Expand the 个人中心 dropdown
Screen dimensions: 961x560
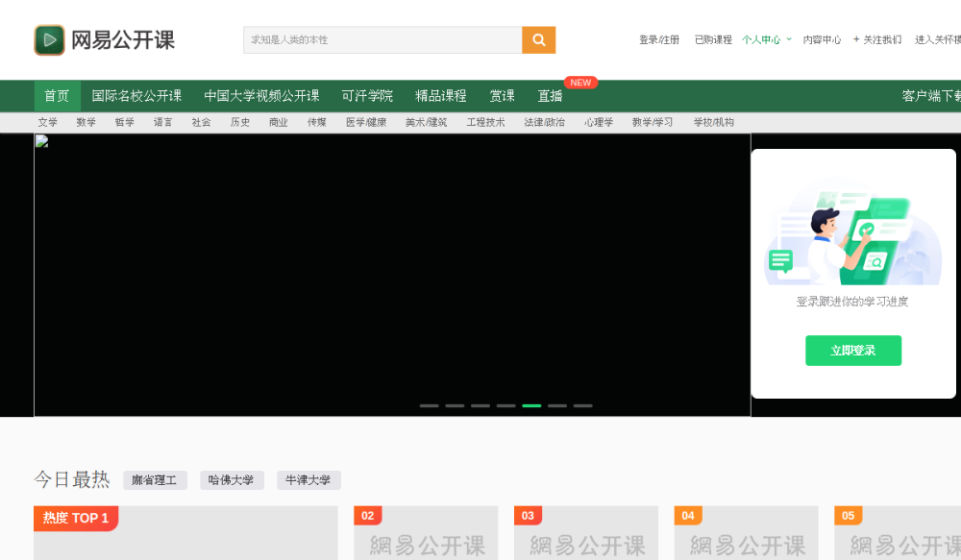point(766,39)
